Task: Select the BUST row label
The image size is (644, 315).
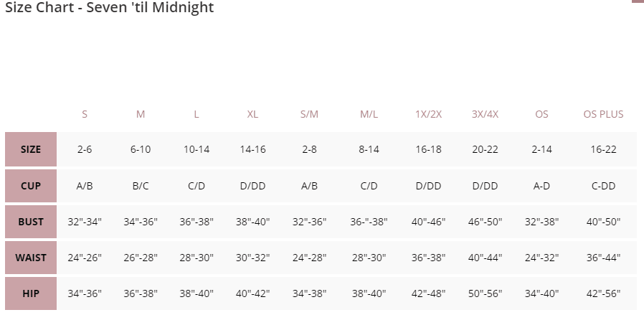Action: coord(31,222)
